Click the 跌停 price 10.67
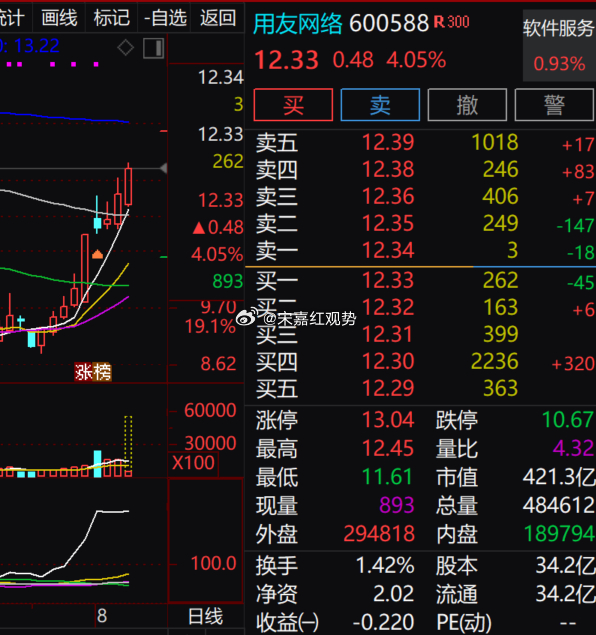This screenshot has height=635, width=596. (568, 420)
